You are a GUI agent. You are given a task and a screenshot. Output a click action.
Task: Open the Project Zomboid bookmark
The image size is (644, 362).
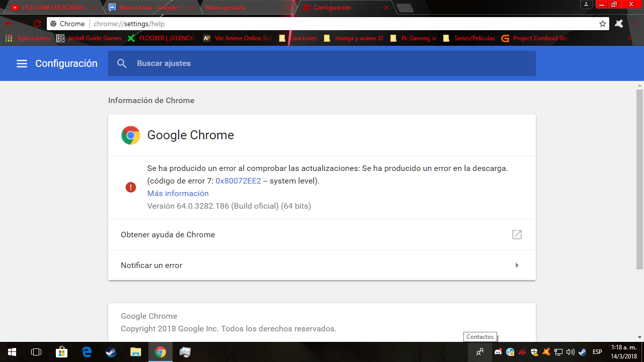[x=535, y=38]
